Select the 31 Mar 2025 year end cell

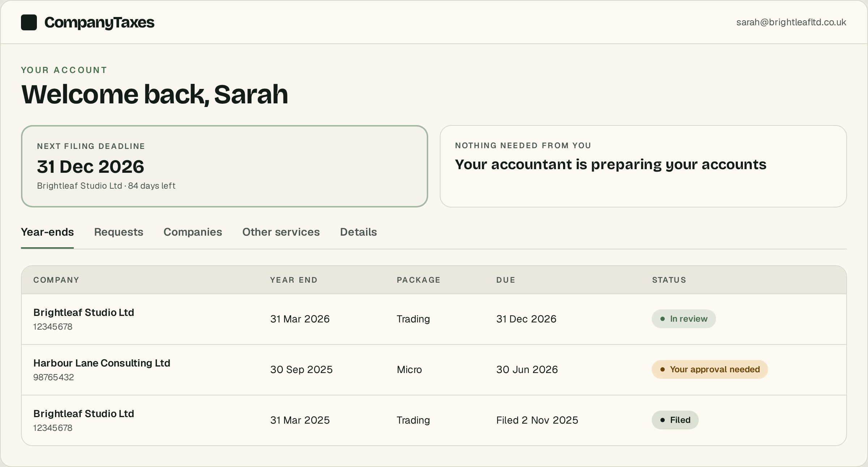point(300,420)
